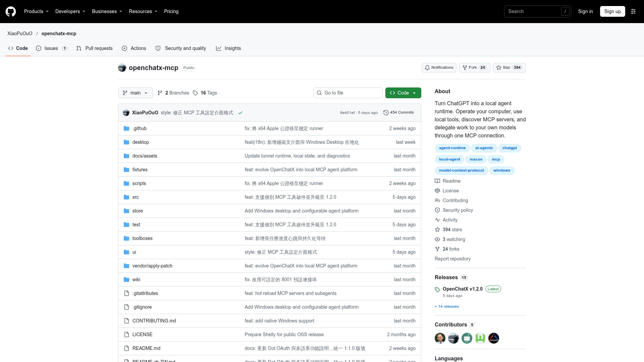Click the Notifications bell button
The width and height of the screenshot is (644, 362).
(x=439, y=68)
